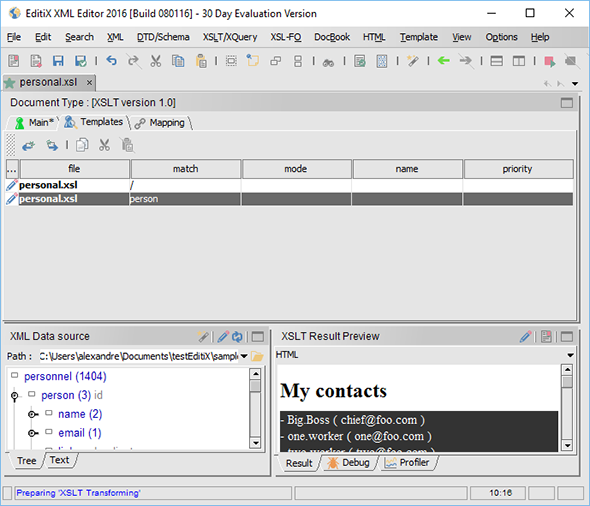The width and height of the screenshot is (590, 506).
Task: Click the magic wand toolbar icon
Action: 413,61
